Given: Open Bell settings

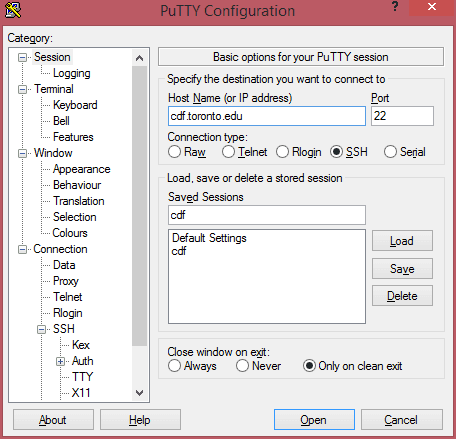Looking at the screenshot, I should coord(61,121).
